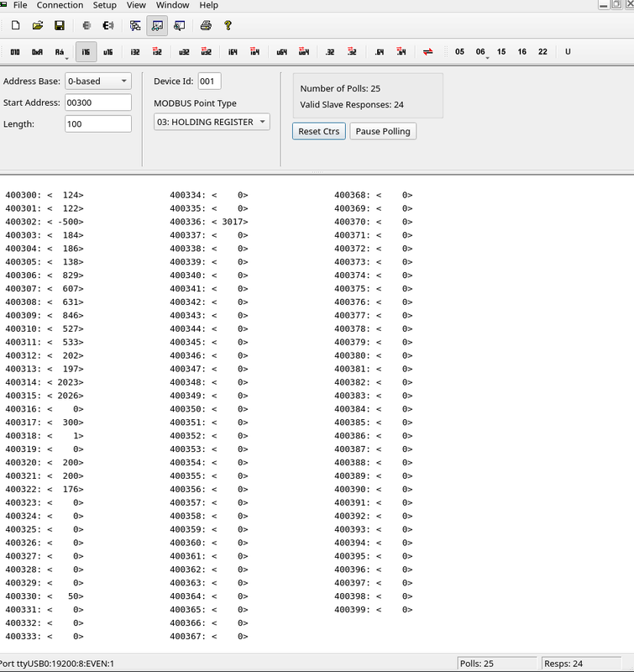Select register 400315 value 2026
Viewport: 634px width, 672px height.
(x=45, y=396)
